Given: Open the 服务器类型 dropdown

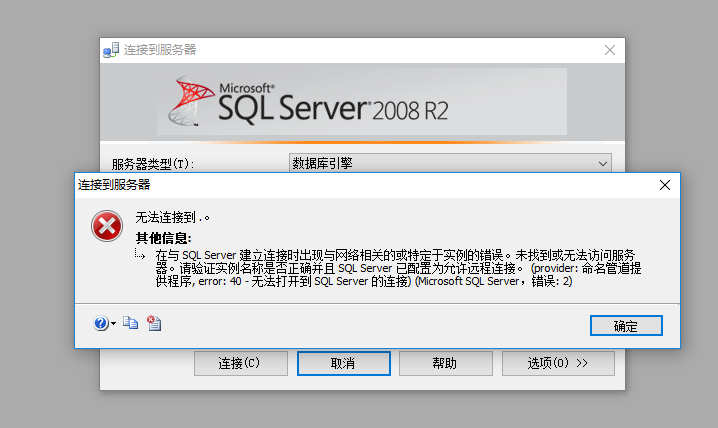Looking at the screenshot, I should [450, 163].
